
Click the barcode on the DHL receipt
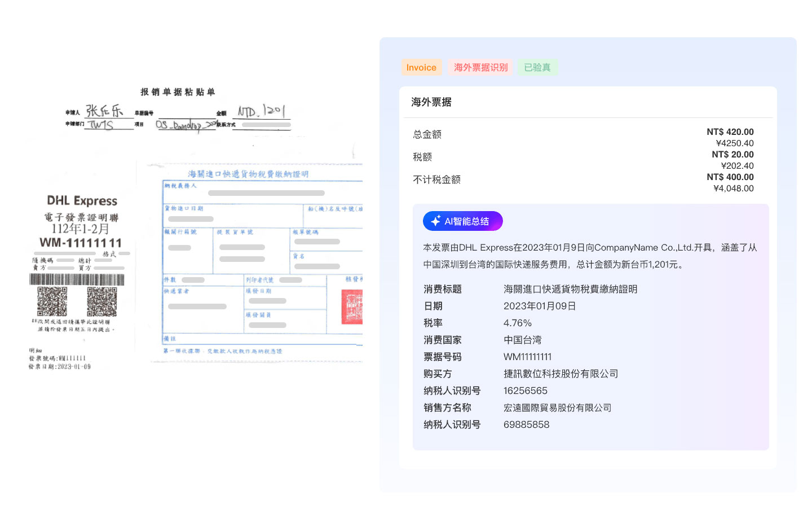77,279
